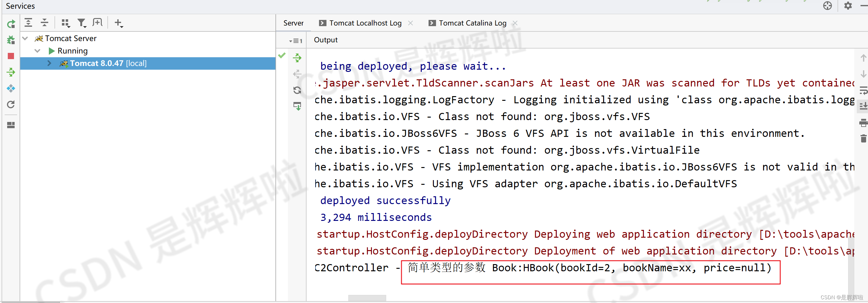This screenshot has height=303, width=868.
Task: Open Services settings gear icon
Action: 848,6
